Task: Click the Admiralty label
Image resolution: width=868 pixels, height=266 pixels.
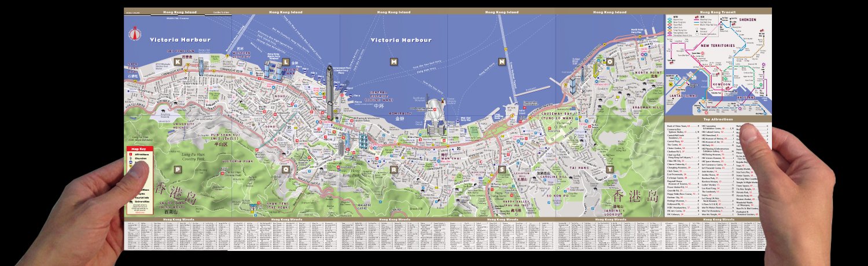Action: coord(400,114)
